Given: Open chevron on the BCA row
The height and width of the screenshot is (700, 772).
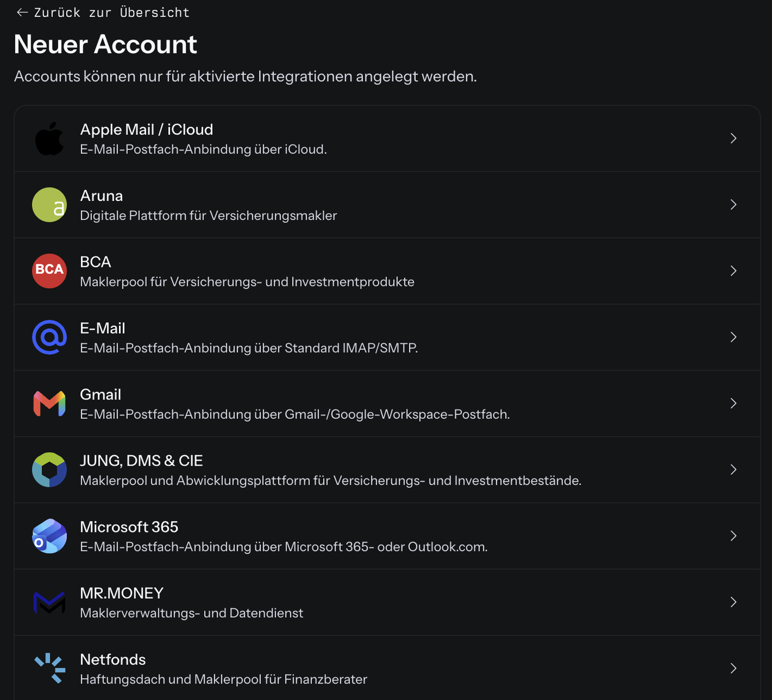Looking at the screenshot, I should 733,271.
